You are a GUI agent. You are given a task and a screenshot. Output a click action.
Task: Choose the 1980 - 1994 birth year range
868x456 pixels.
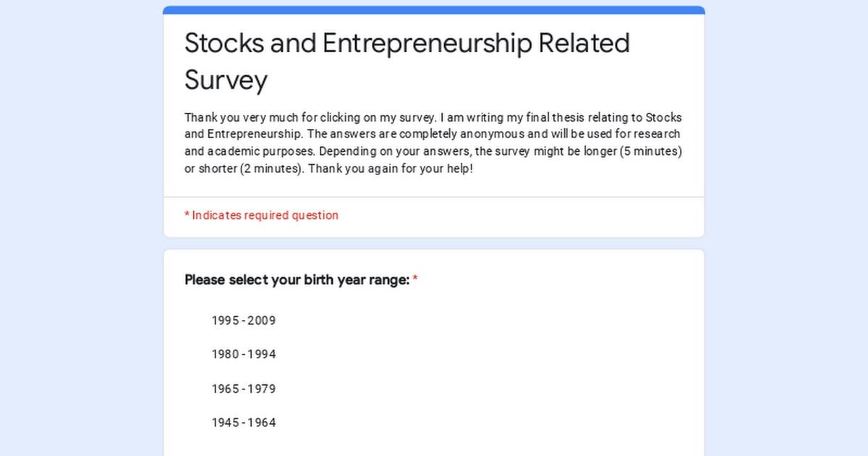[244, 355]
